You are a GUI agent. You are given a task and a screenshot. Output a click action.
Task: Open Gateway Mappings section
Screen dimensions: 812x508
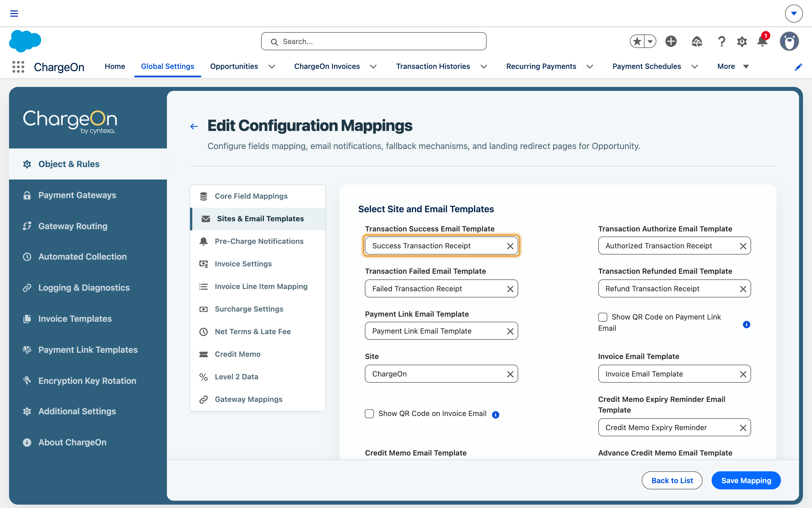tap(258, 399)
